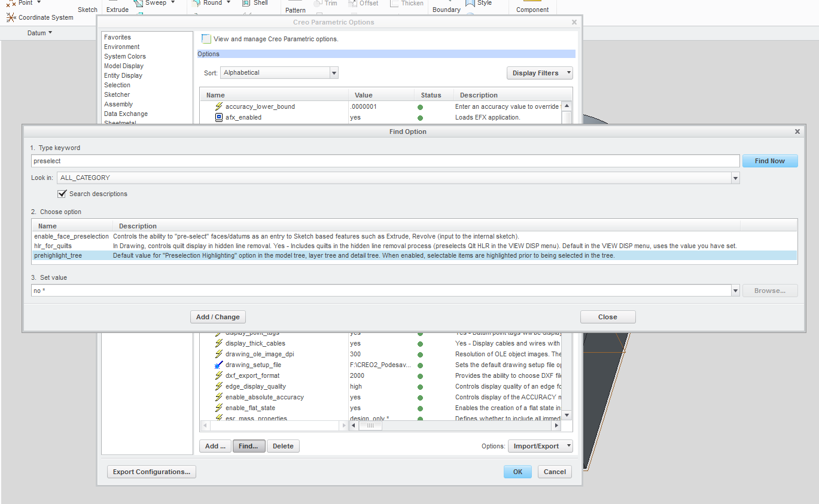Select the prehighlight_tree result row
This screenshot has height=504, width=819.
414,255
